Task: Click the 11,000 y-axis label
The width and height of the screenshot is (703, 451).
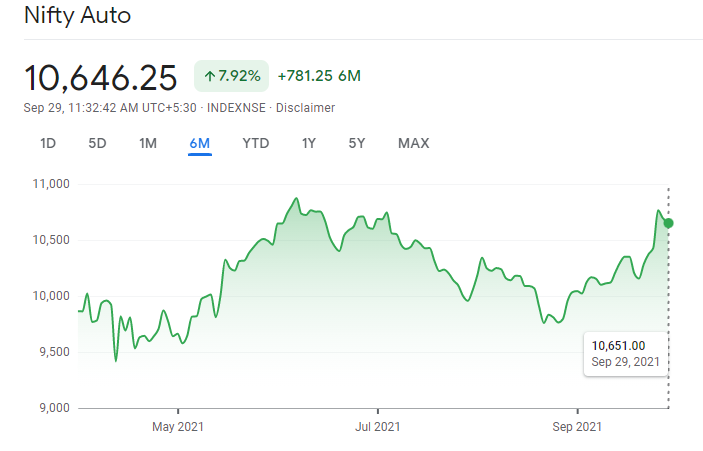Action: coord(50,184)
